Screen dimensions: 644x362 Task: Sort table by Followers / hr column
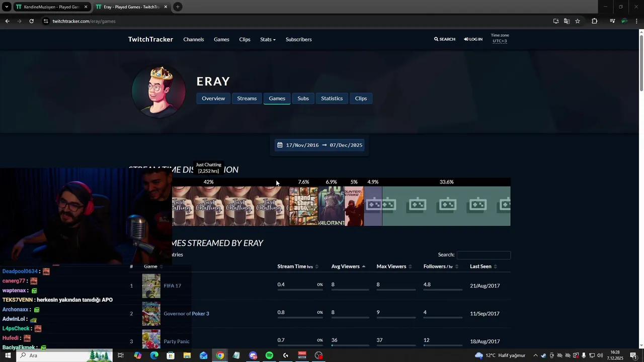click(x=441, y=266)
